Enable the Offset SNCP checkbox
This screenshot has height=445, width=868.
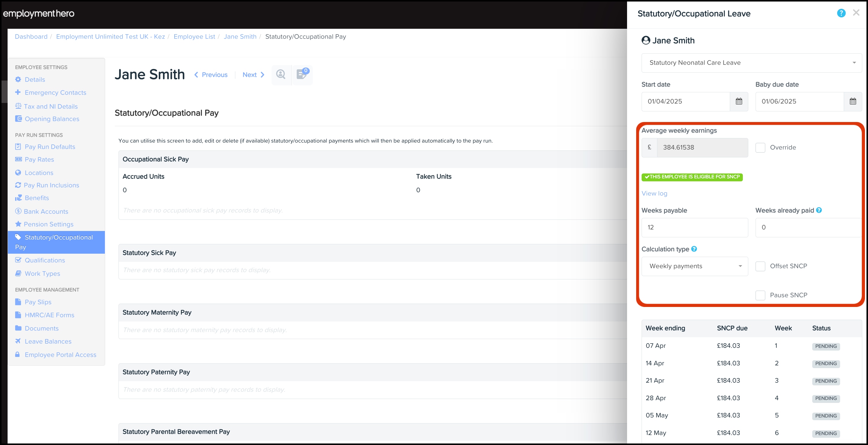coord(760,266)
